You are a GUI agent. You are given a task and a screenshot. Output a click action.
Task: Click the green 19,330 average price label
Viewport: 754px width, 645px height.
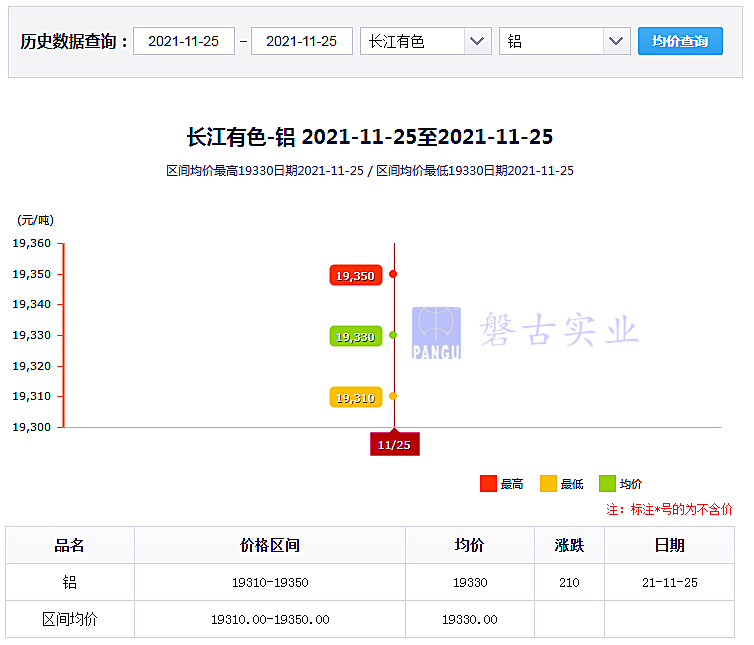(x=355, y=337)
